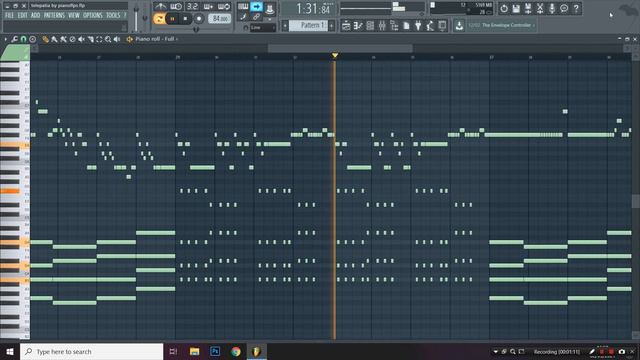The width and height of the screenshot is (640, 360).
Task: Click the render to audio file icon
Action: pos(528,9)
